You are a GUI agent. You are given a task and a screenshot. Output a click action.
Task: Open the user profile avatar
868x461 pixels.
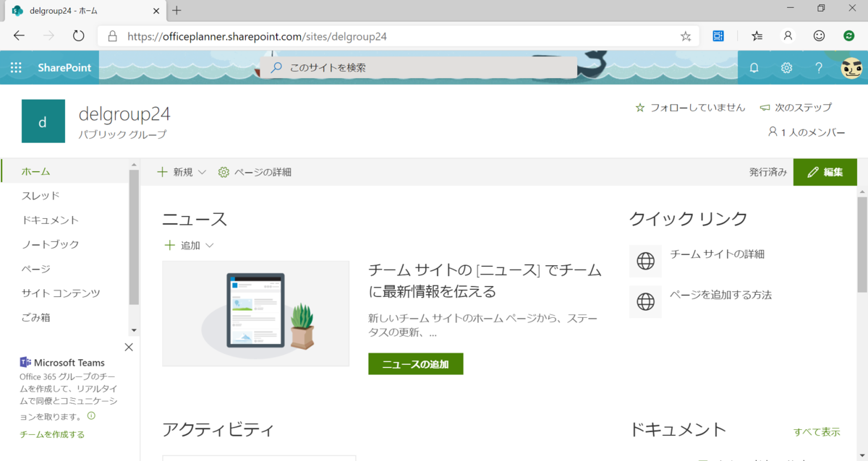click(851, 68)
